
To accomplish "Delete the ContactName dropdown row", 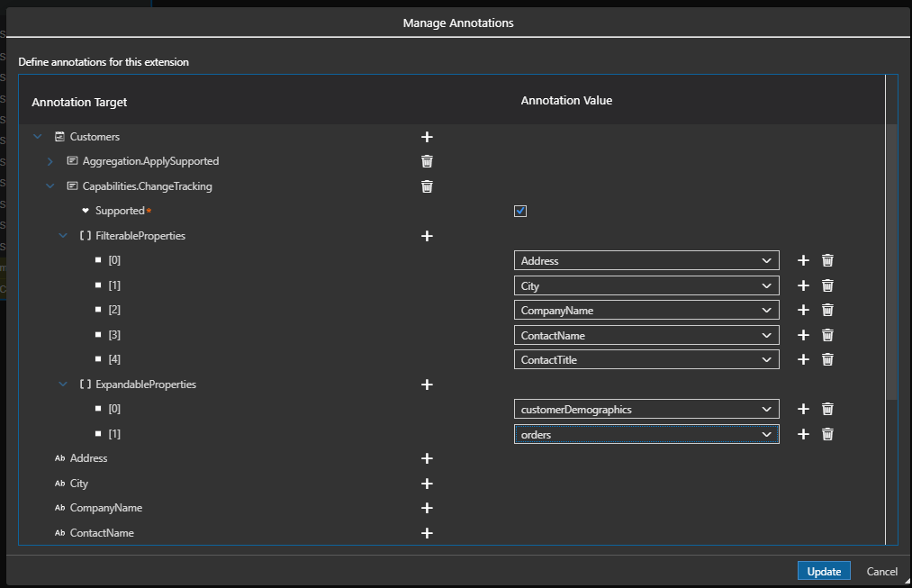I will tap(827, 335).
